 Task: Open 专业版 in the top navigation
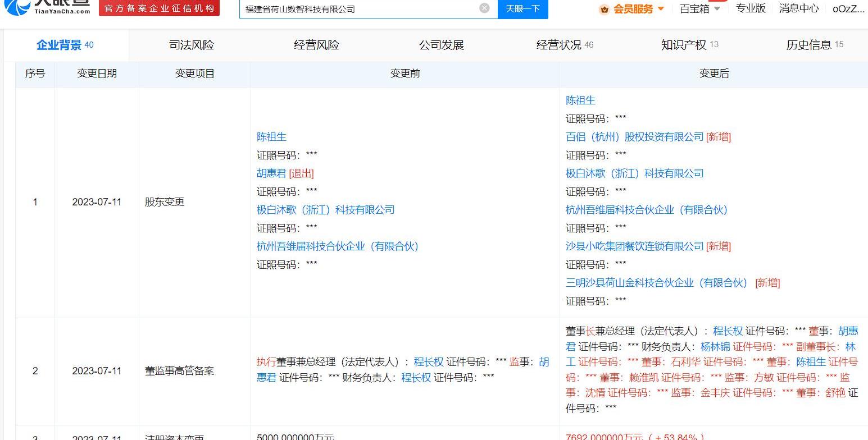point(751,8)
